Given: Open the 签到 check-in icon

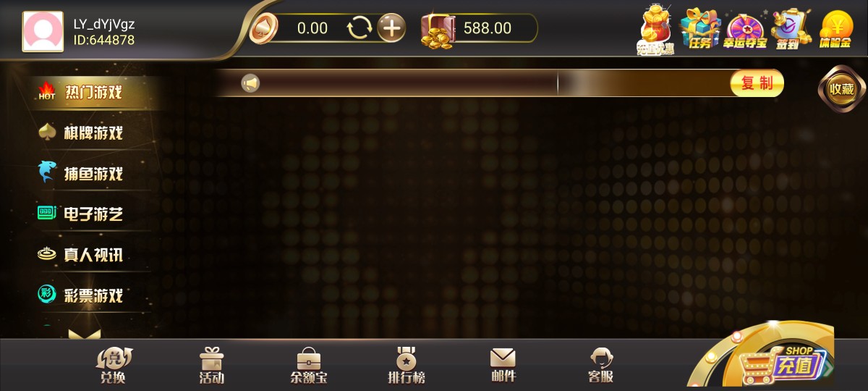Looking at the screenshot, I should click(x=791, y=29).
